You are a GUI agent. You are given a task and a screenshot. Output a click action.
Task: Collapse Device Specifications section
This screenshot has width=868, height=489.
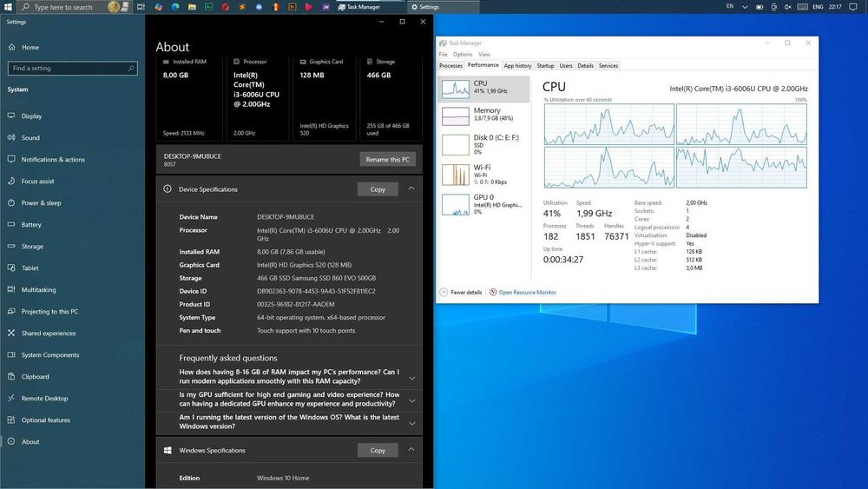[x=411, y=188]
